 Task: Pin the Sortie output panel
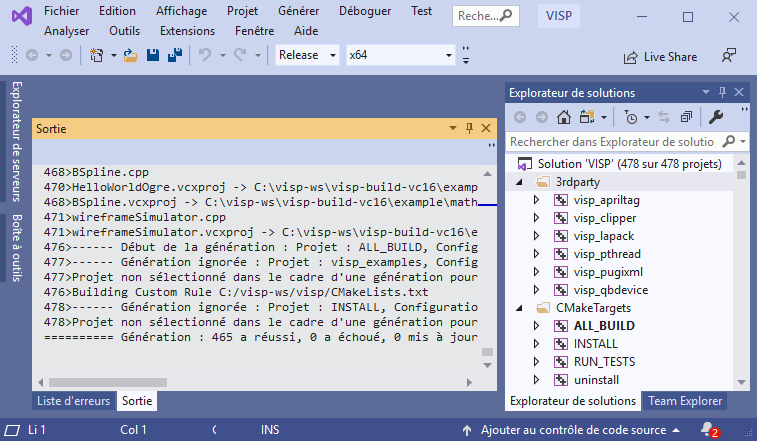(x=469, y=128)
